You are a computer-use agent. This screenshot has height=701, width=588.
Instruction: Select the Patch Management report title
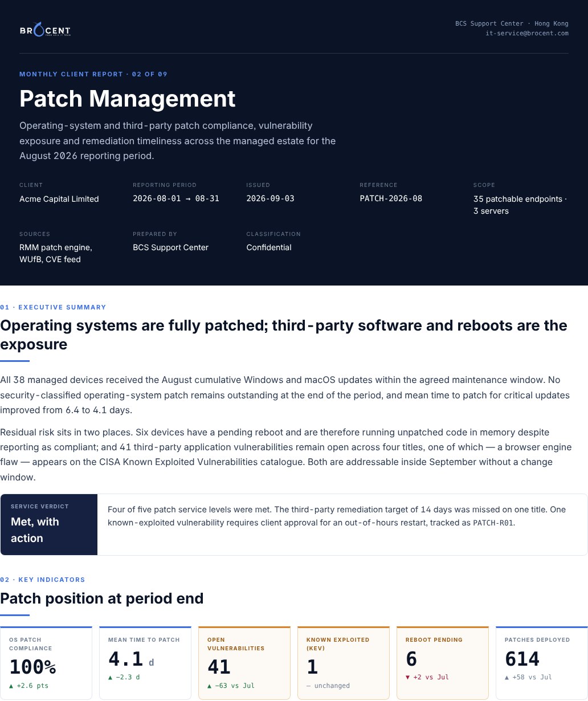[x=128, y=99]
